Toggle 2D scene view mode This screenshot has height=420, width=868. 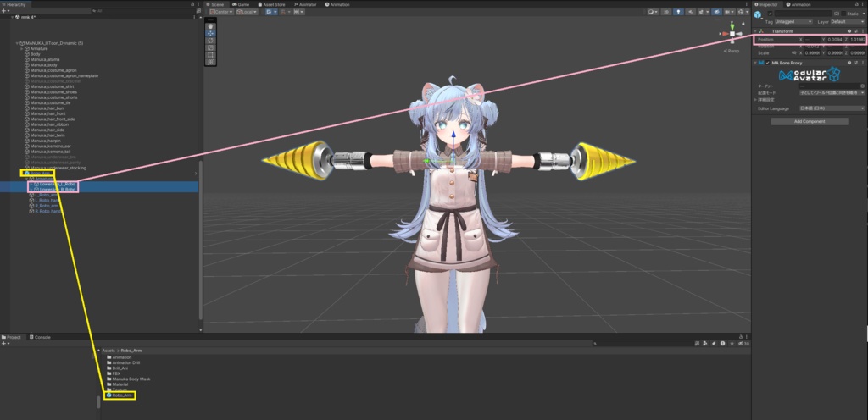667,12
